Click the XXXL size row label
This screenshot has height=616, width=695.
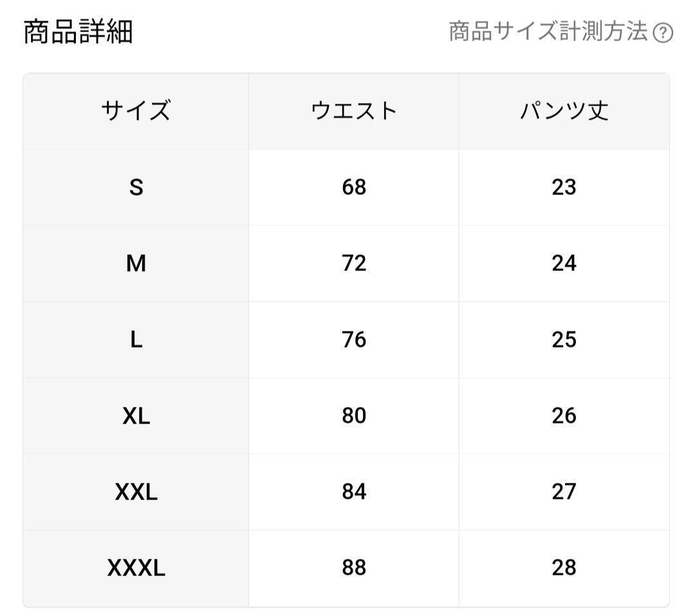click(x=136, y=568)
